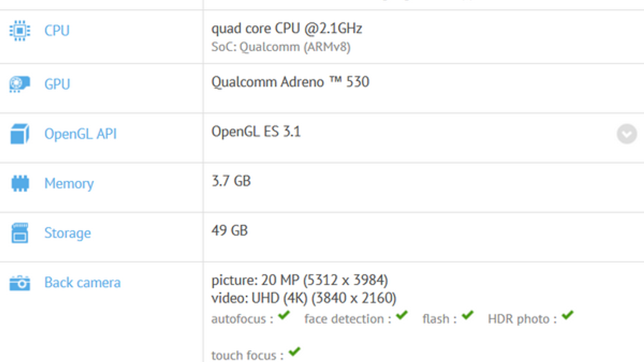The image size is (644, 362).
Task: Click the GPU graphics card icon
Action: click(x=20, y=84)
